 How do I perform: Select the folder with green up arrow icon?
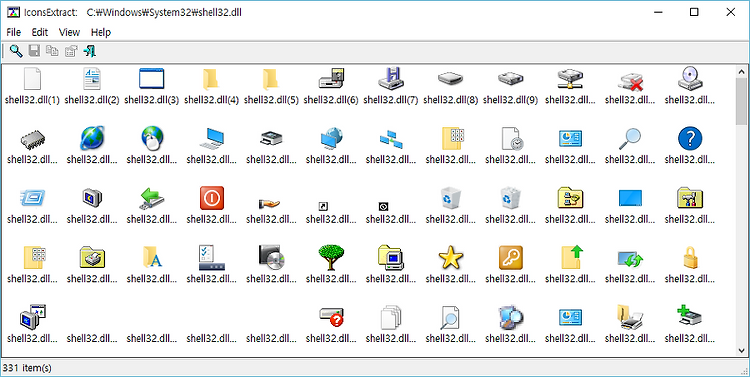click(x=572, y=257)
